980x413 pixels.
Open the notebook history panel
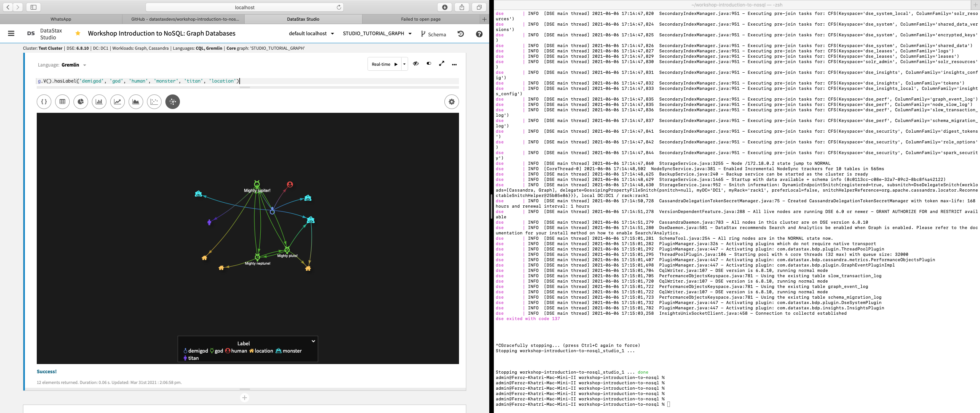(460, 34)
